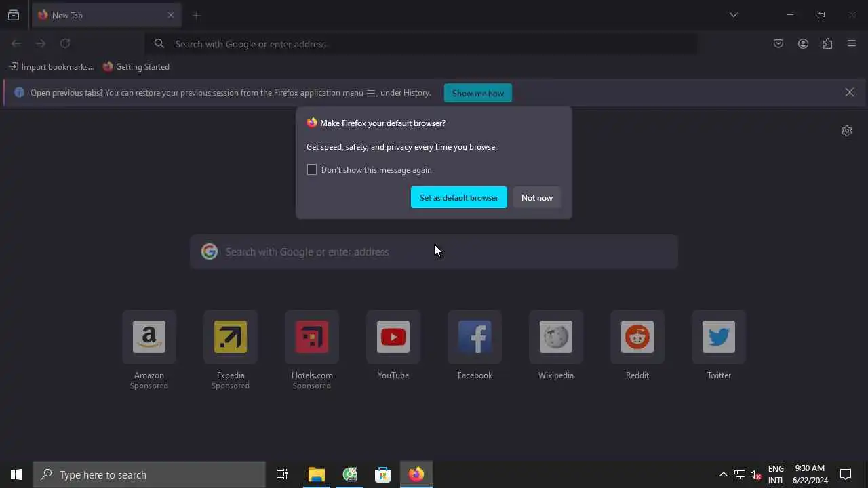Click the reload page icon
868x488 pixels.
tap(65, 43)
